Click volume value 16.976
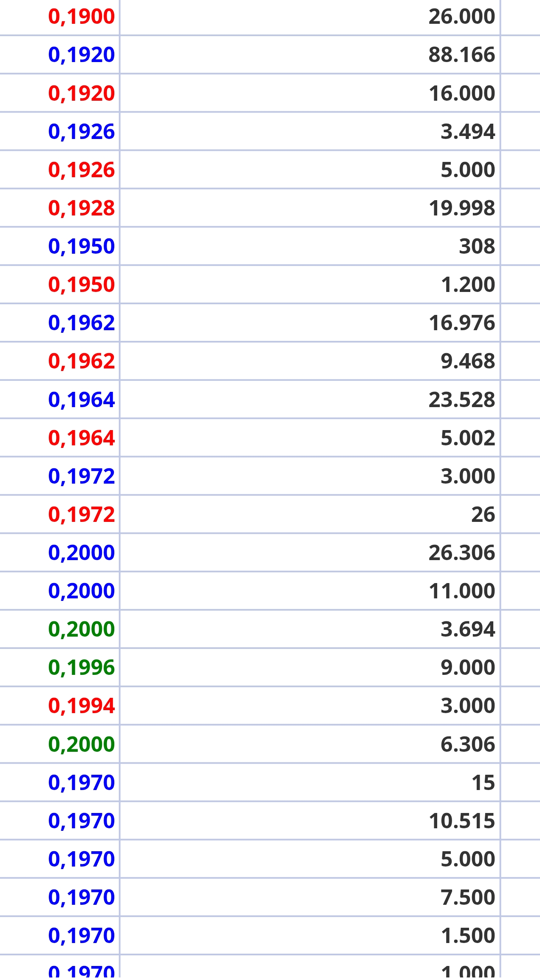Viewport: 540px width, 980px height. click(462, 323)
